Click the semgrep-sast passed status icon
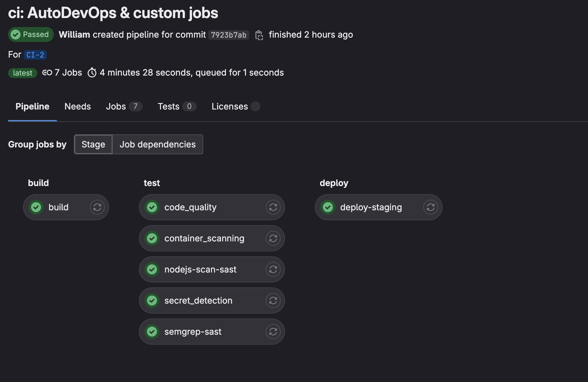Image resolution: width=588 pixels, height=382 pixels. (152, 332)
